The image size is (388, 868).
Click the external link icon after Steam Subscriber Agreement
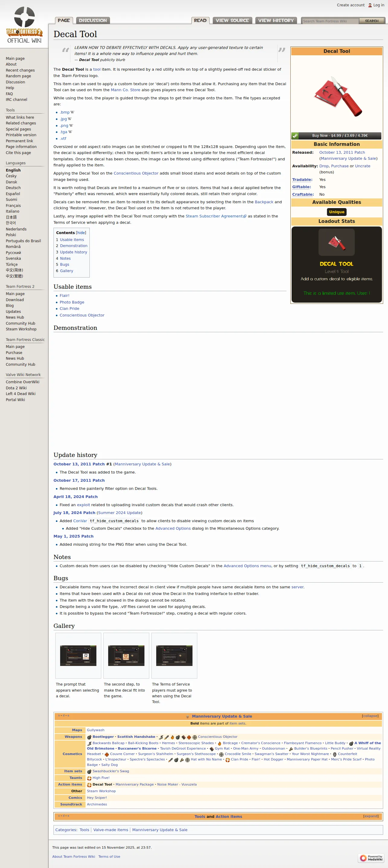tap(245, 216)
